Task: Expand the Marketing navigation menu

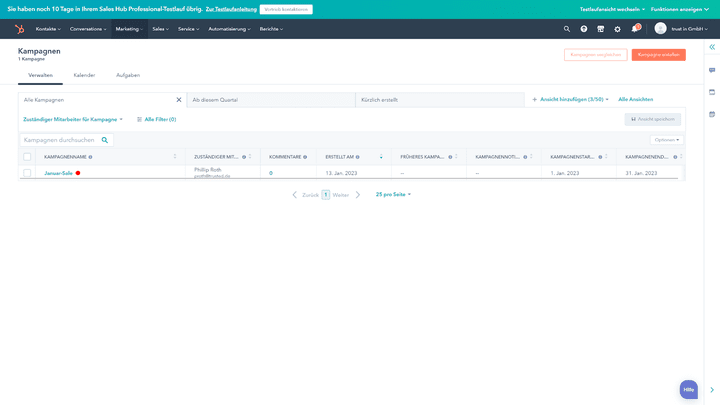Action: coord(129,29)
